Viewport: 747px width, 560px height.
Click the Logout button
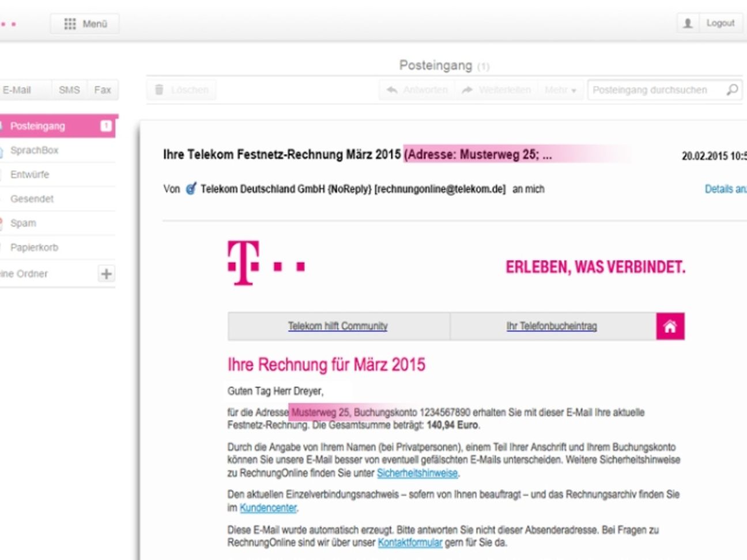click(720, 23)
